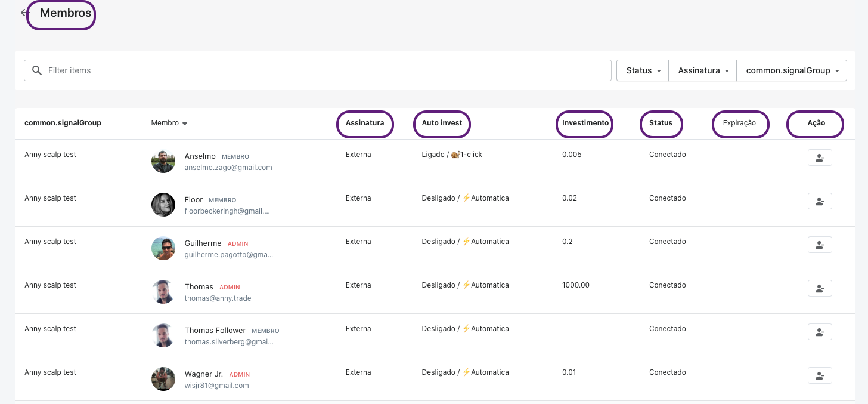Click investment value 0.02
Viewport: 868px width, 404px height.
569,198
